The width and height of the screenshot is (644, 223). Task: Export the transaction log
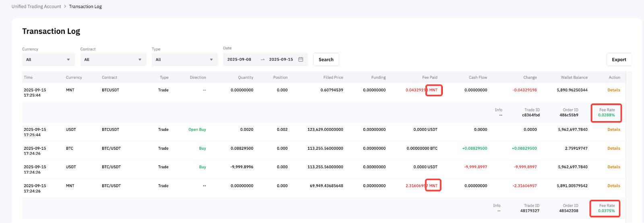(x=619, y=60)
